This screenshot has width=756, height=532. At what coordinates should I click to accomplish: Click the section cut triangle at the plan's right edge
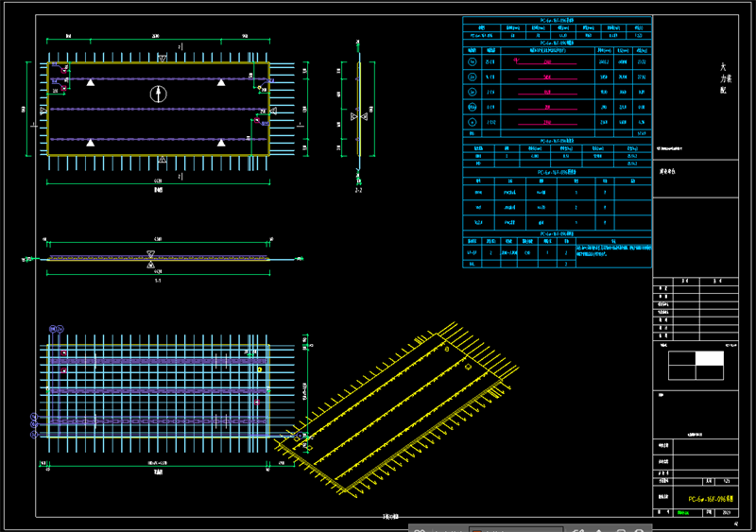click(273, 111)
